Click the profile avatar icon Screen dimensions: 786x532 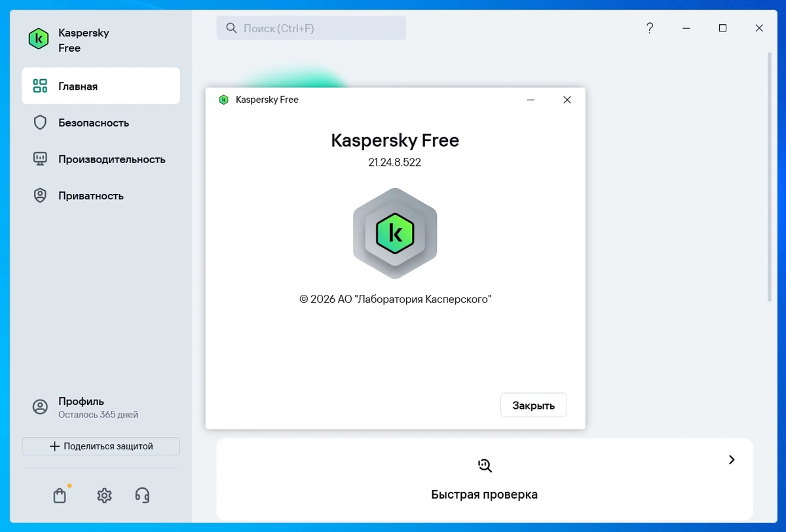point(40,407)
